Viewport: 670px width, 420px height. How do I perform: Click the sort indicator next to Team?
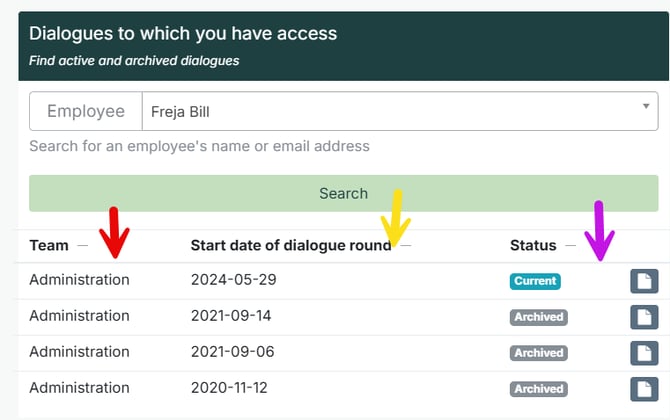[82, 246]
